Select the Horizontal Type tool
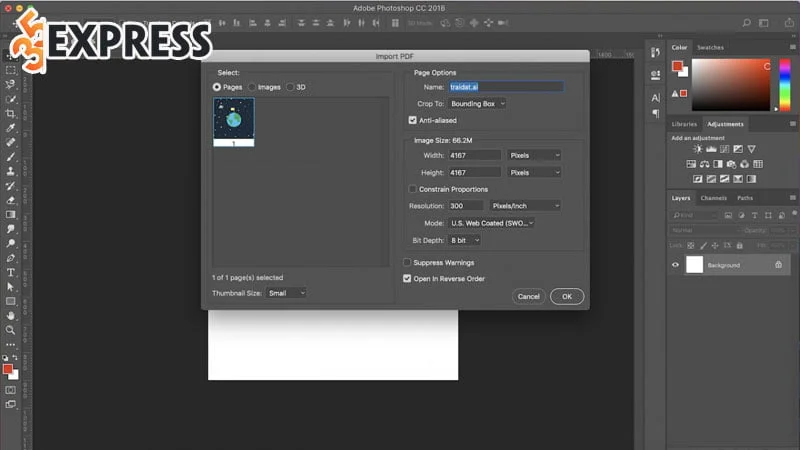The height and width of the screenshot is (450, 800). [10, 272]
